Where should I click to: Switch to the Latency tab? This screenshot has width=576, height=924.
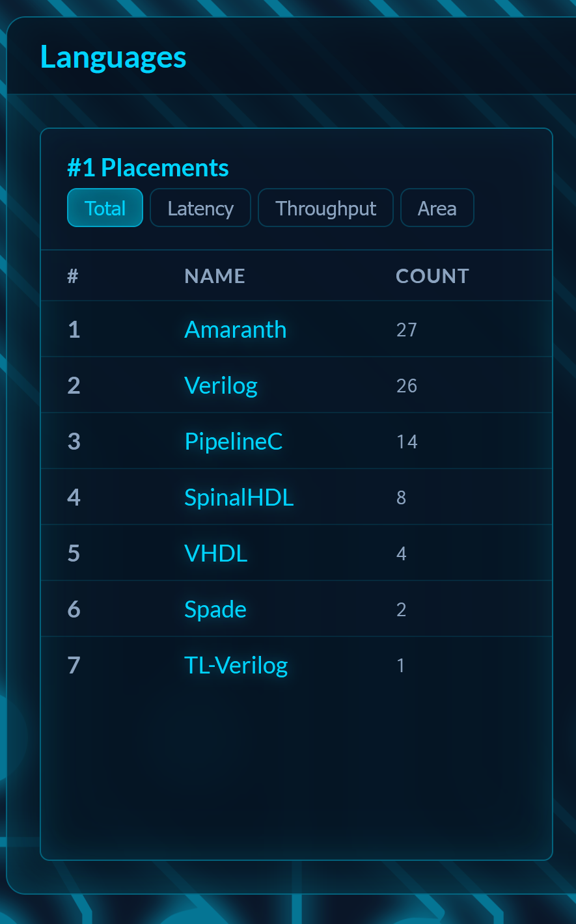coord(200,208)
